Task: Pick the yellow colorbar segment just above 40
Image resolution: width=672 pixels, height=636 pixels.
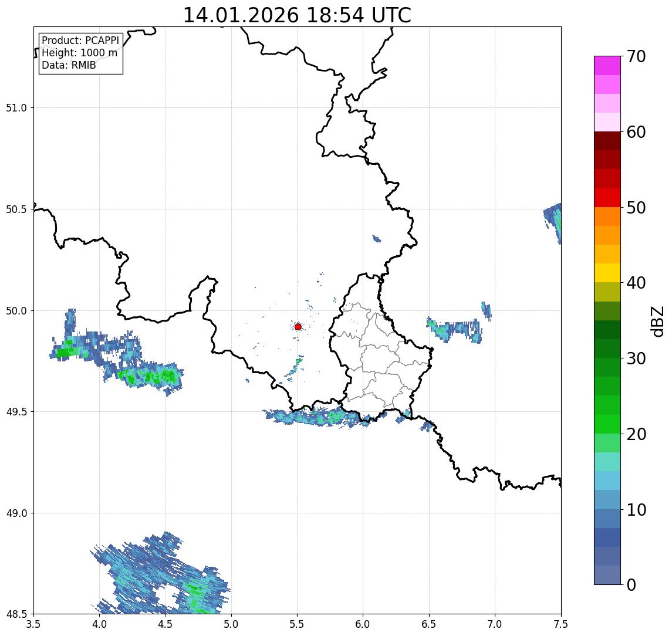Action: [x=607, y=273]
